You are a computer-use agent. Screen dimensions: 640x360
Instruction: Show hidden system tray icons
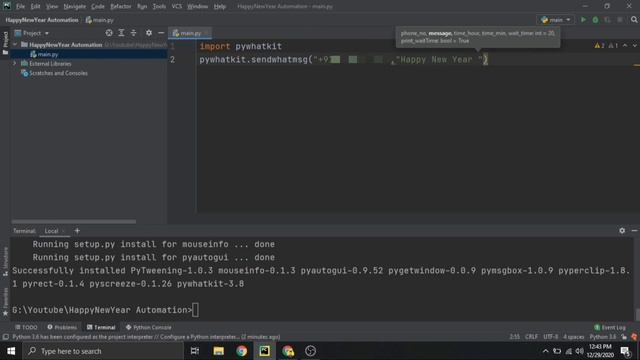point(545,351)
